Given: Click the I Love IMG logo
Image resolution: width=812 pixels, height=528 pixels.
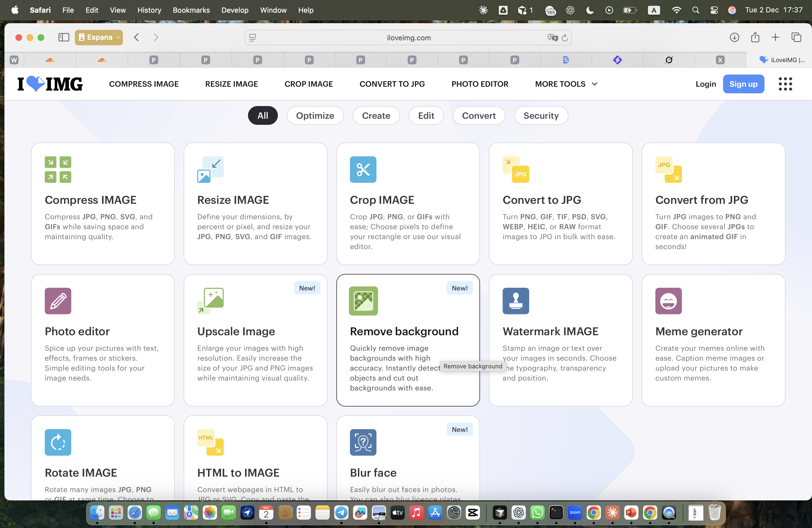Looking at the screenshot, I should pyautogui.click(x=50, y=84).
